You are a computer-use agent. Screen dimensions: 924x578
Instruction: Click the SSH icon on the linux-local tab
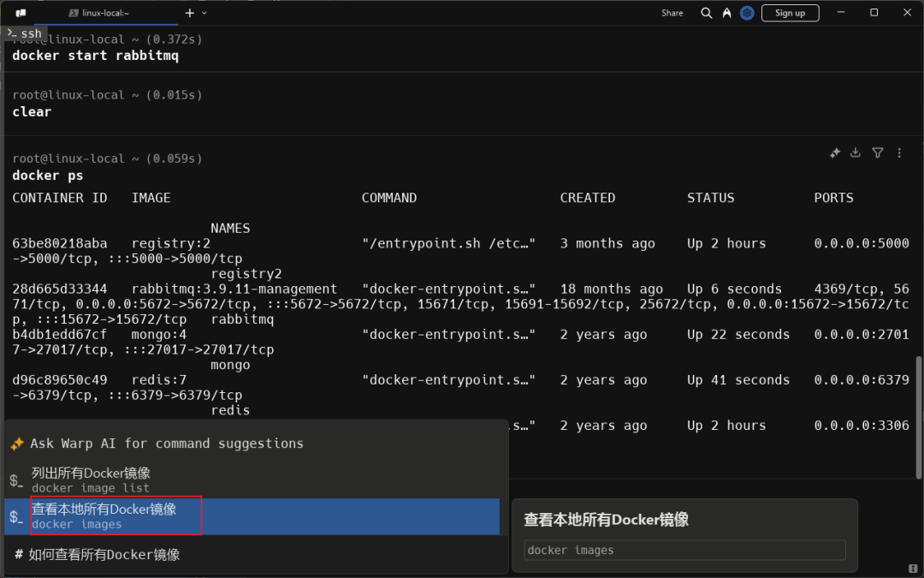(74, 13)
